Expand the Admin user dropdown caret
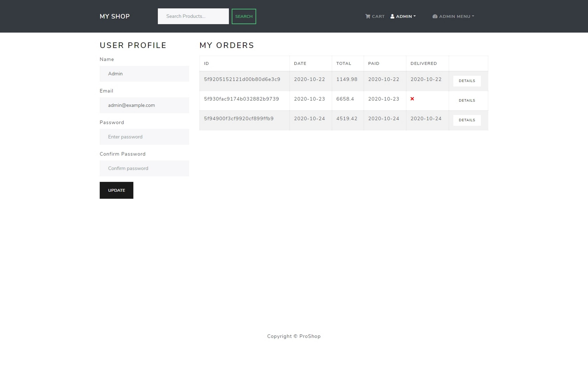Screen dimensions: 588x368 tap(415, 16)
